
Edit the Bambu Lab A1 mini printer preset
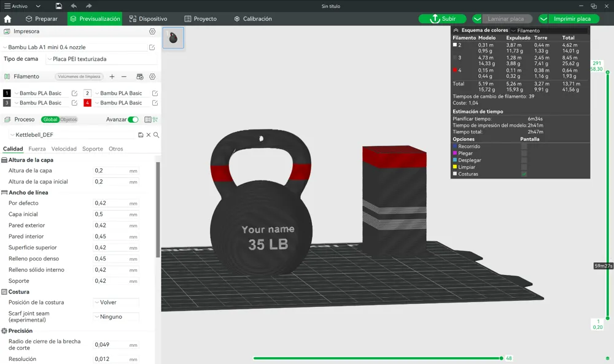tap(152, 47)
